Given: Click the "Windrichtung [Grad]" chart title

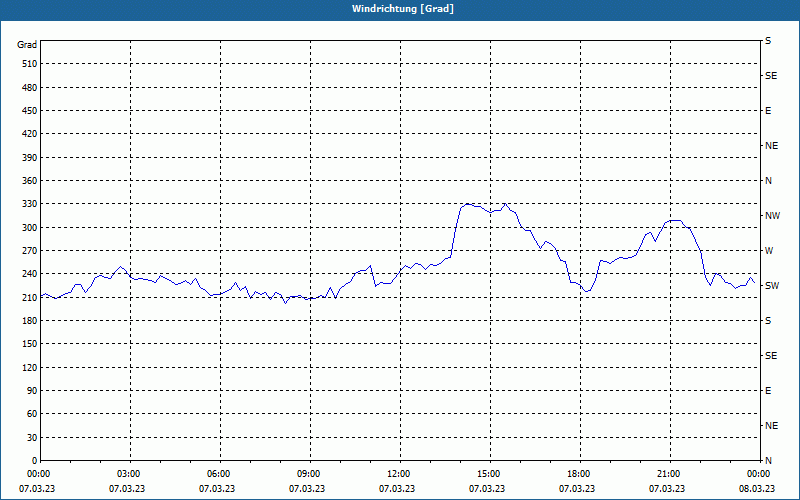Looking at the screenshot, I should click(403, 9).
